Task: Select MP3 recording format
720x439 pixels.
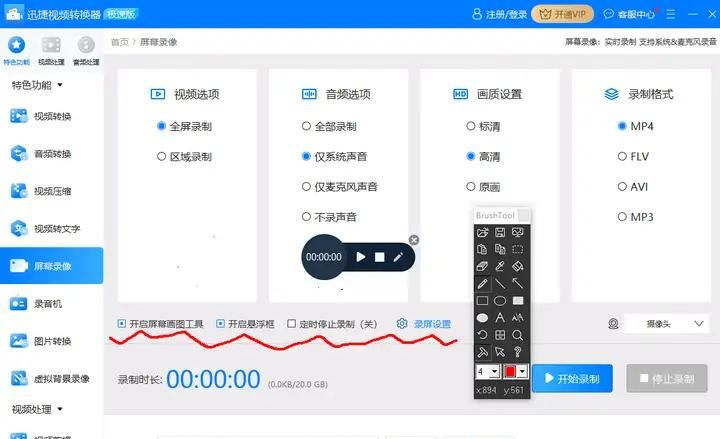Action: pyautogui.click(x=636, y=217)
